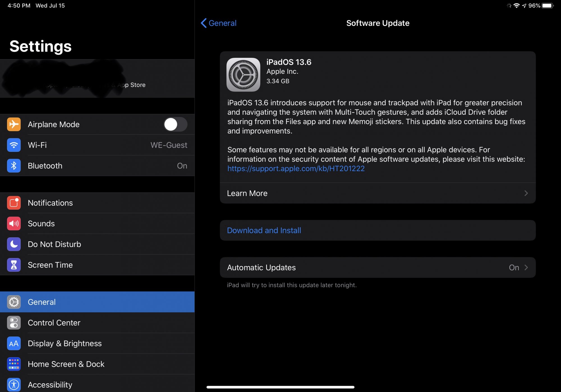Image resolution: width=561 pixels, height=392 pixels.
Task: Toggle the Airplane Mode switch
Action: tap(175, 124)
